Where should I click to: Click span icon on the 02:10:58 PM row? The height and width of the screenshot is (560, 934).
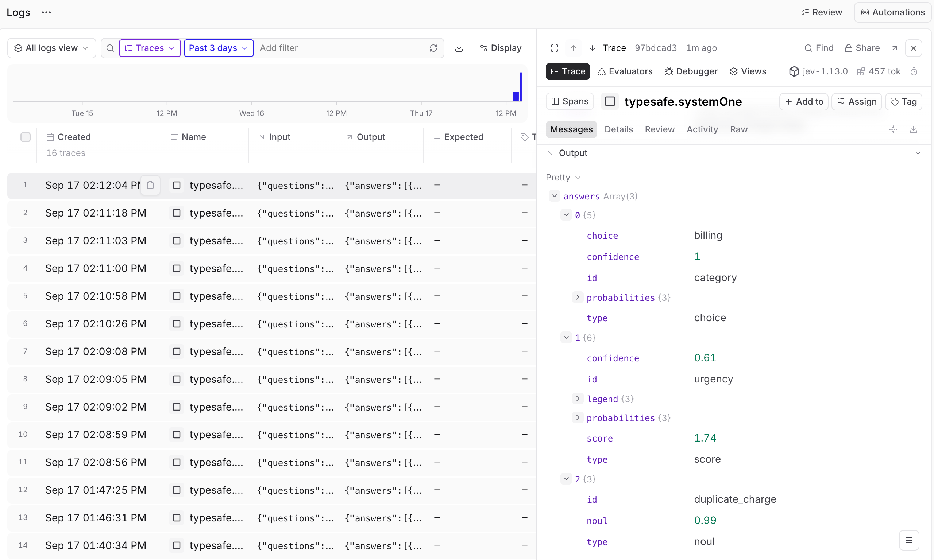click(x=176, y=296)
